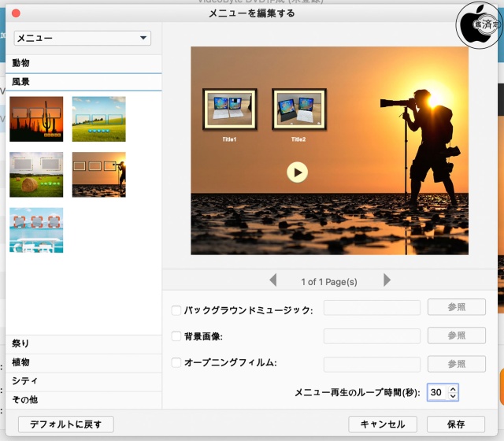Go to the next menu page arrow
This screenshot has width=504, height=441.
[387, 280]
